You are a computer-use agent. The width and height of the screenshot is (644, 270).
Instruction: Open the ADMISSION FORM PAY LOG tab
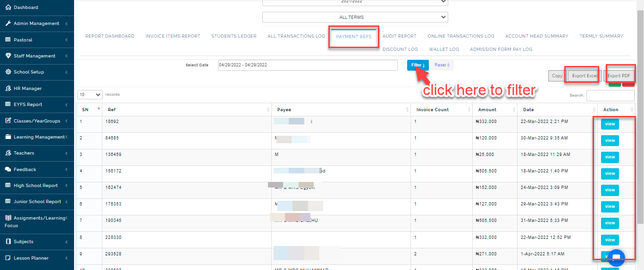pos(501,49)
